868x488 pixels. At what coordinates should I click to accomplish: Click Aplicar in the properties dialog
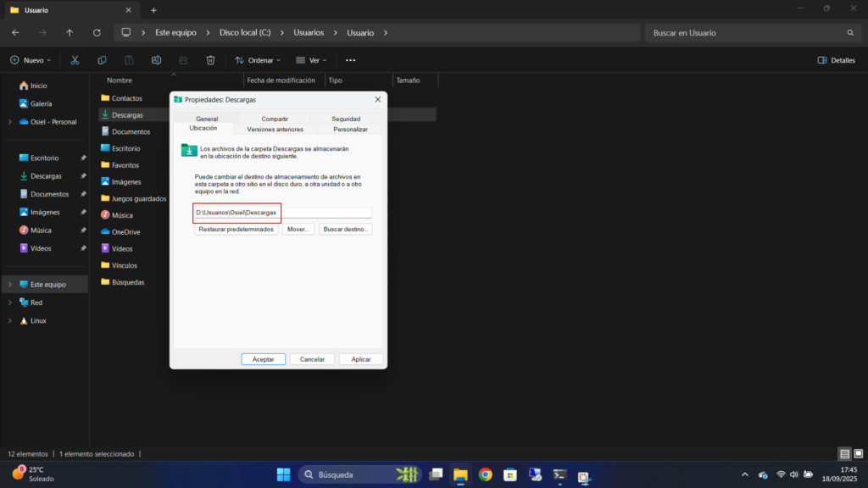coord(361,359)
